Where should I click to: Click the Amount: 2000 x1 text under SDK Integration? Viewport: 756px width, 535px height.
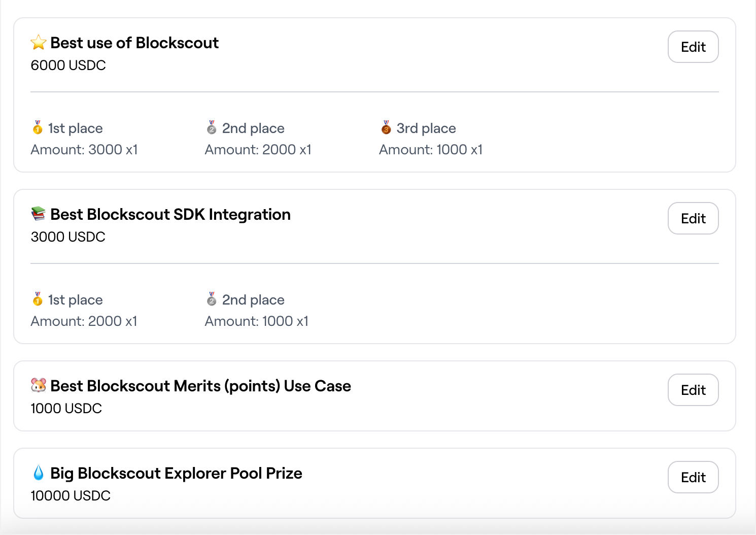click(84, 321)
